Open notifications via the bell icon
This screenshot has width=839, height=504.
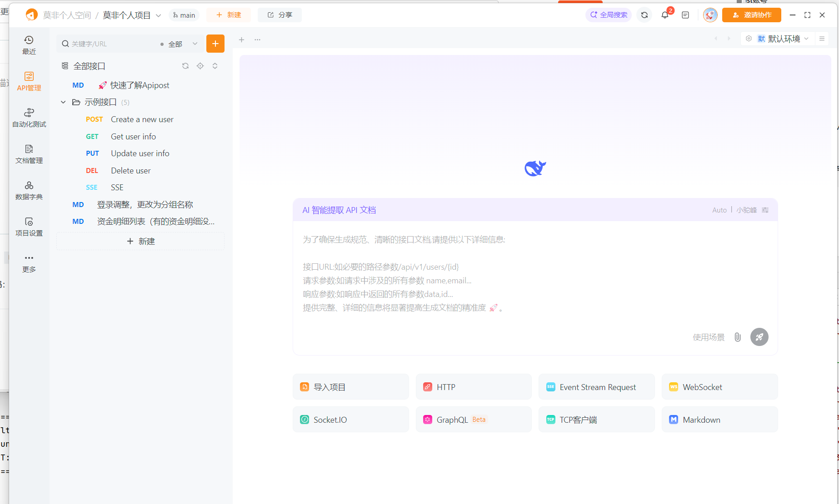(664, 15)
